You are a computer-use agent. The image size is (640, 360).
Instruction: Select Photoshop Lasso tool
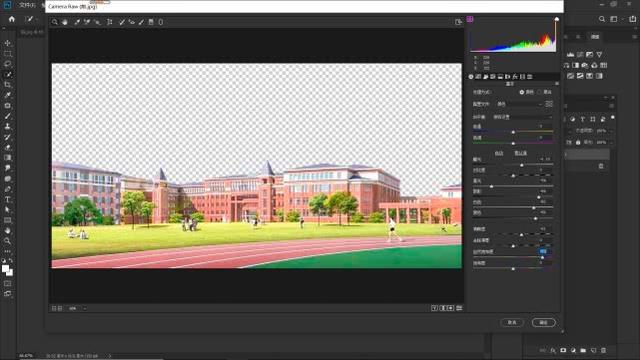click(8, 64)
